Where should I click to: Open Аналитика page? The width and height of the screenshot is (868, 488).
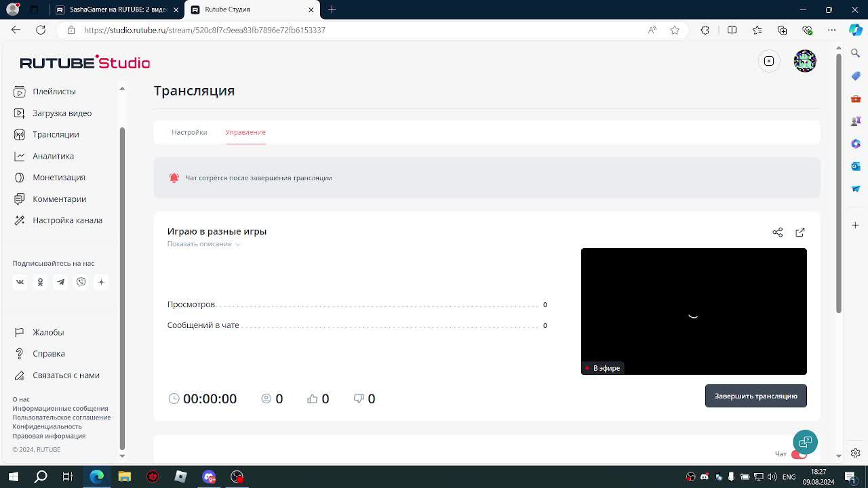click(44, 156)
